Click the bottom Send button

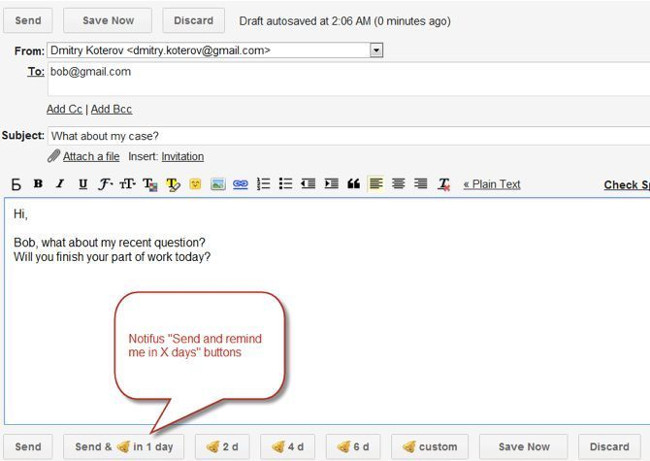(x=28, y=446)
